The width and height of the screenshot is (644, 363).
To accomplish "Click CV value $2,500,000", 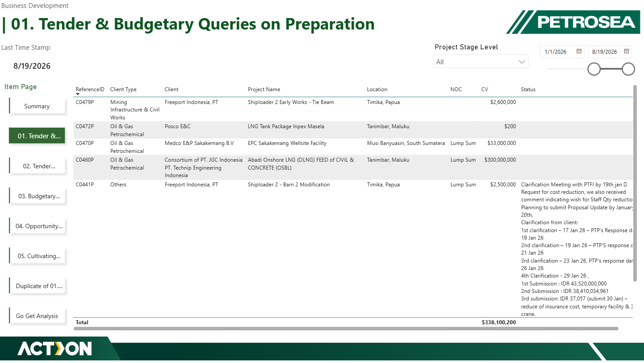I will point(503,184).
